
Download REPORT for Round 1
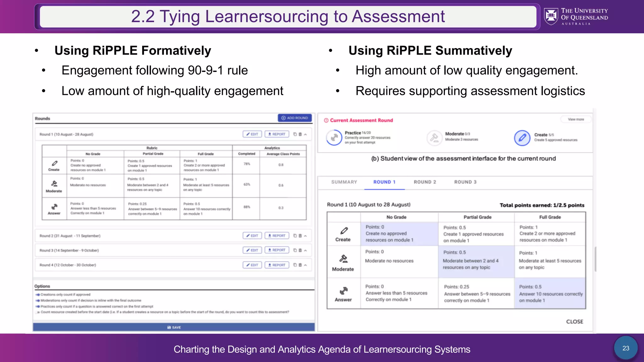pos(277,134)
